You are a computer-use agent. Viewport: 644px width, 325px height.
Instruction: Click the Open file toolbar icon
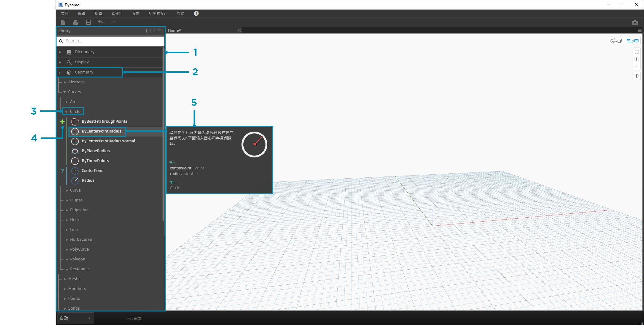coord(76,22)
